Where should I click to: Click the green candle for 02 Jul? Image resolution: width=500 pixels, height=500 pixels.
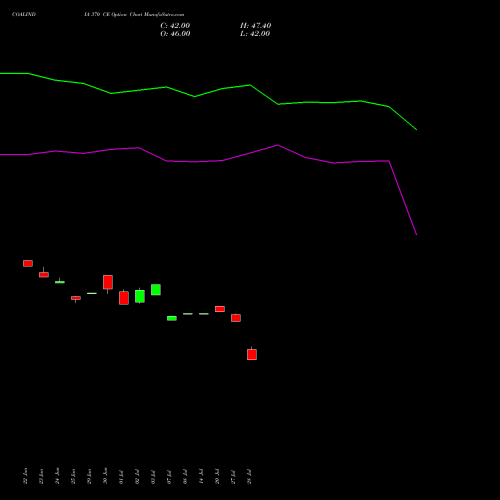[140, 296]
